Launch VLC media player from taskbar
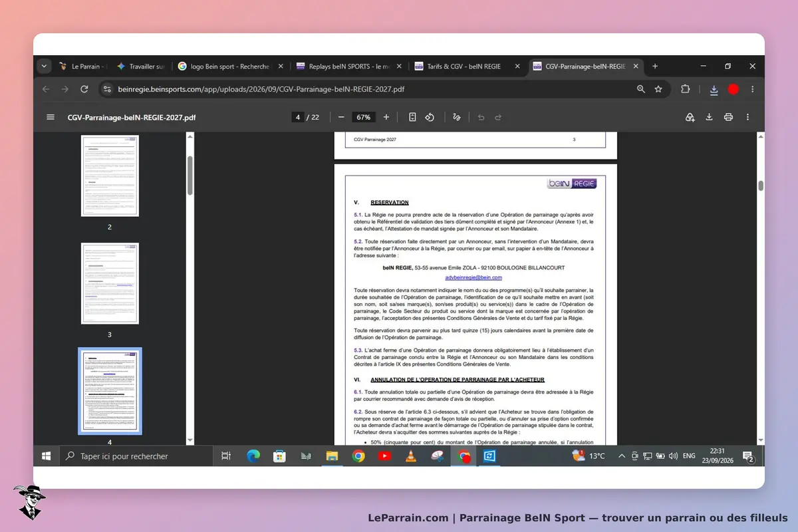Viewport: 798px width, 532px height. 411,456
